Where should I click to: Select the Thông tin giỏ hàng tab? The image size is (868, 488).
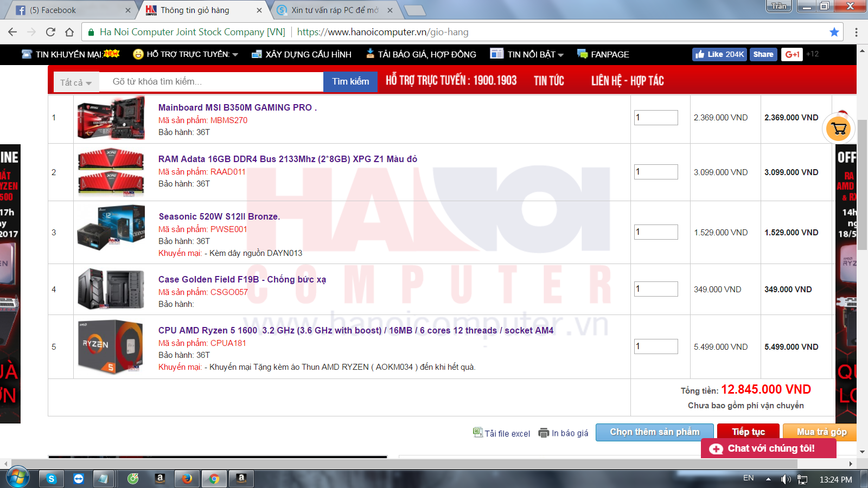204,10
